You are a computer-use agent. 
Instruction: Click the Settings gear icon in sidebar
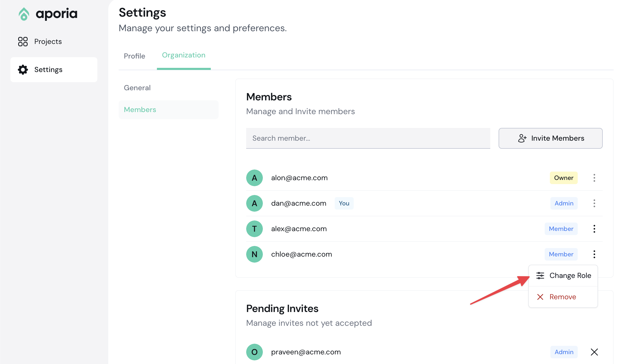tap(23, 70)
